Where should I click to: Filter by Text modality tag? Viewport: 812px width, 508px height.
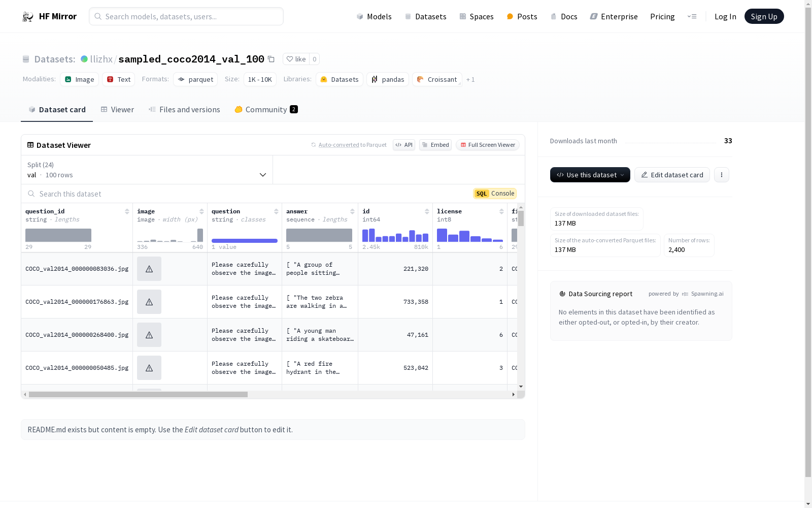coord(119,80)
